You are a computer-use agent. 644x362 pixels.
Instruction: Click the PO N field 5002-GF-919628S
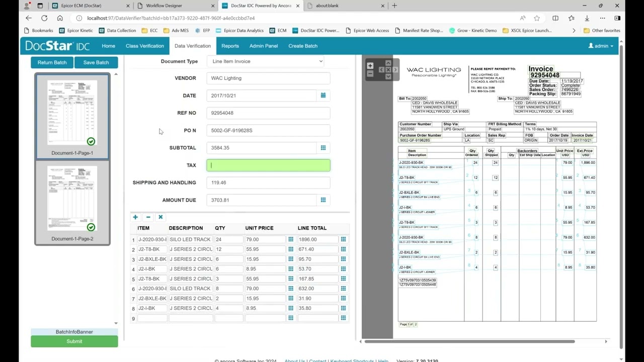tap(268, 130)
